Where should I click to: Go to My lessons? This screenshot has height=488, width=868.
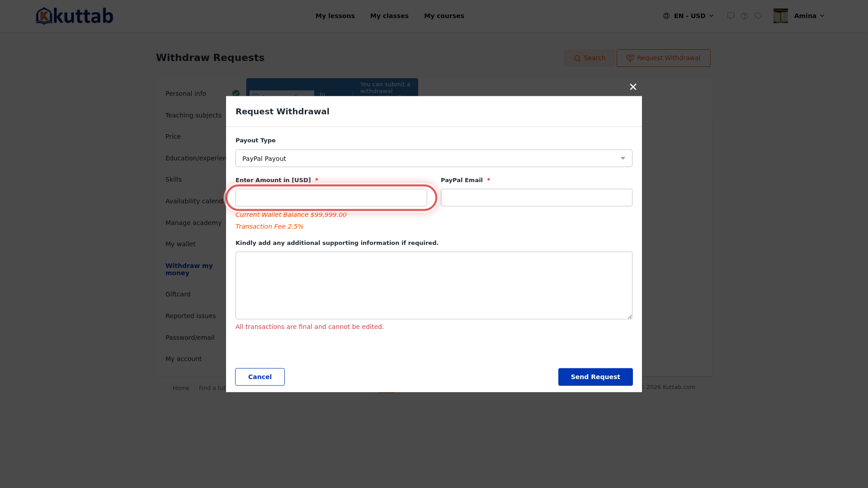click(335, 16)
